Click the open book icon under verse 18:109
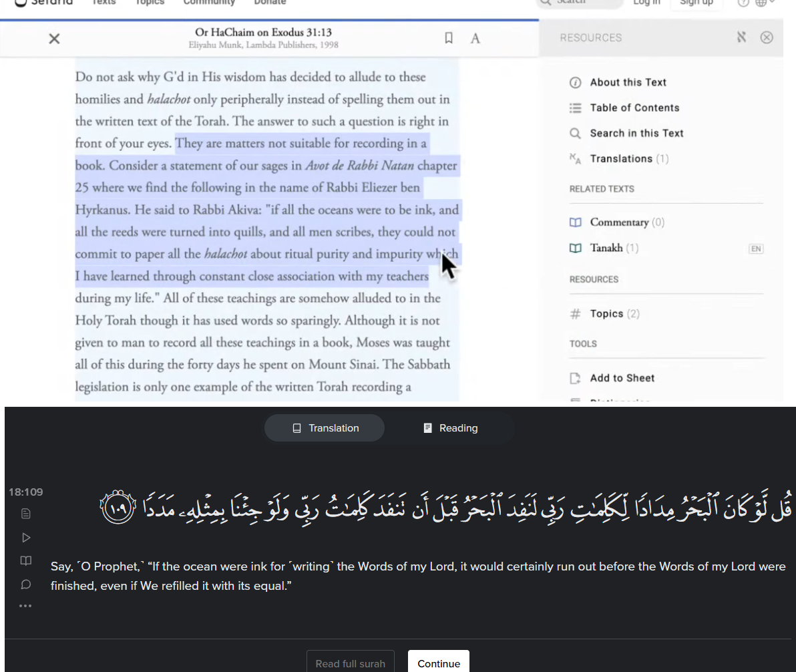Image resolution: width=796 pixels, height=672 pixels. (x=26, y=560)
